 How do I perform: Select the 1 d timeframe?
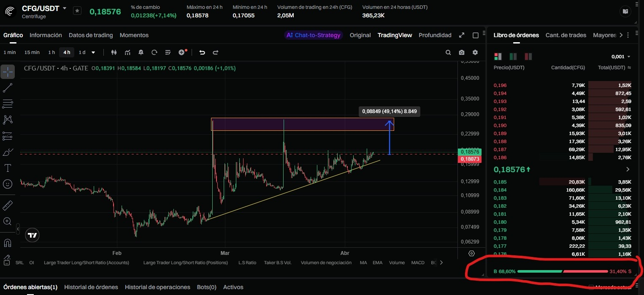click(82, 52)
